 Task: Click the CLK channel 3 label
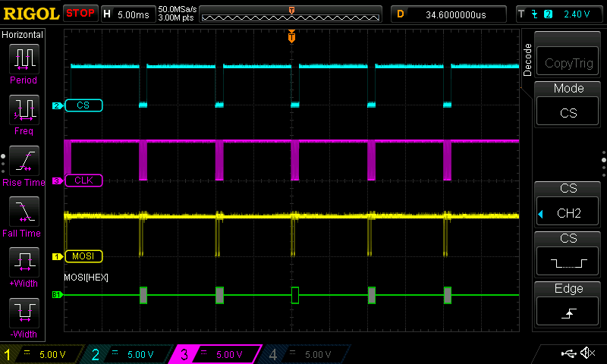tap(83, 180)
